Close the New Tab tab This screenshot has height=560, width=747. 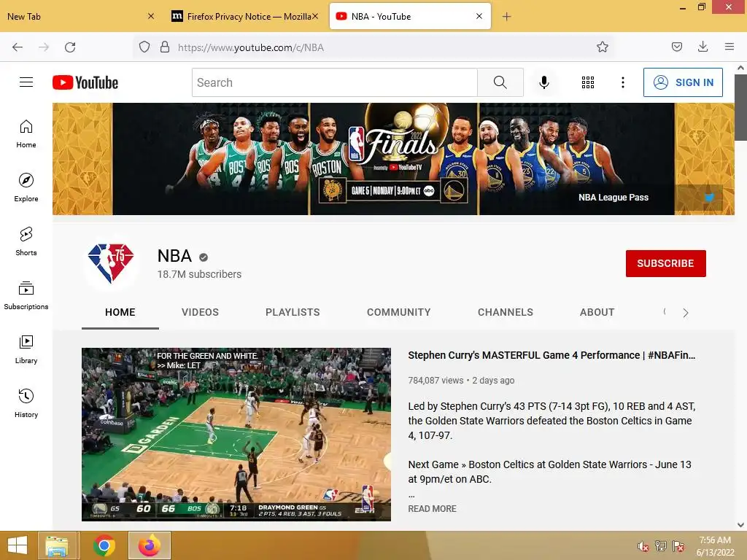tap(151, 16)
